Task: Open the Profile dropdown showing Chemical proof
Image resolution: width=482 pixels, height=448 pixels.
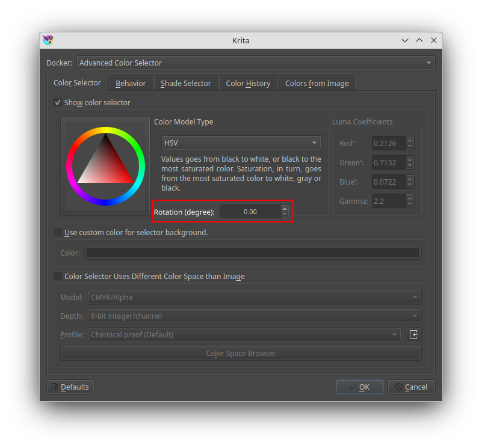Action: [243, 334]
